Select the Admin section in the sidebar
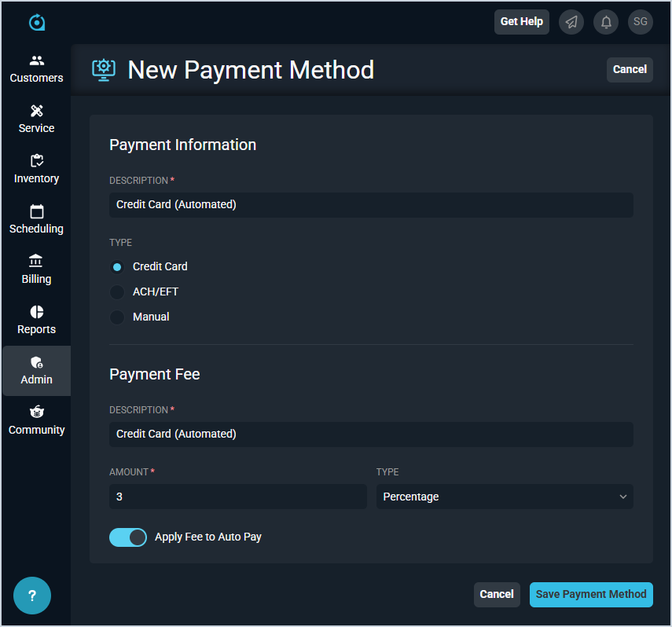The height and width of the screenshot is (627, 672). pyautogui.click(x=36, y=371)
